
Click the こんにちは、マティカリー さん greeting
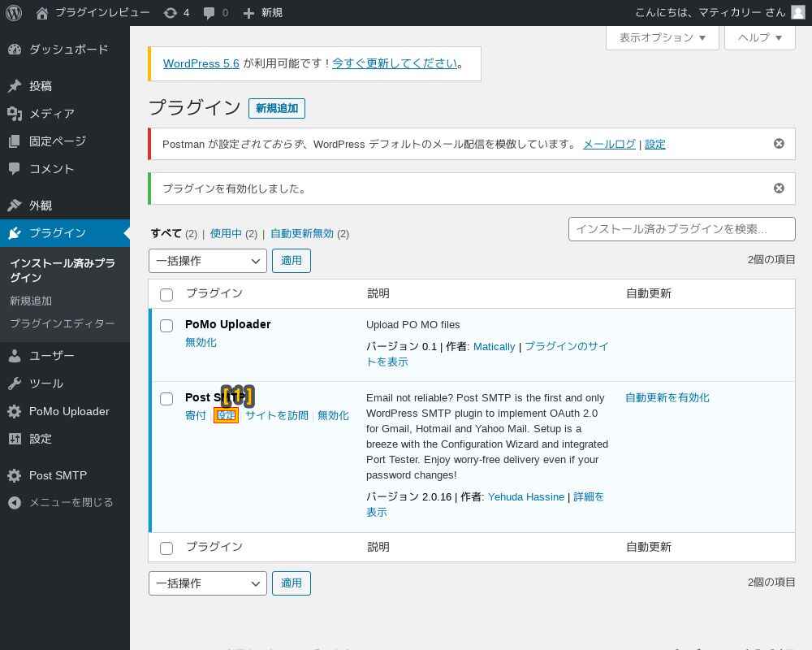click(710, 12)
